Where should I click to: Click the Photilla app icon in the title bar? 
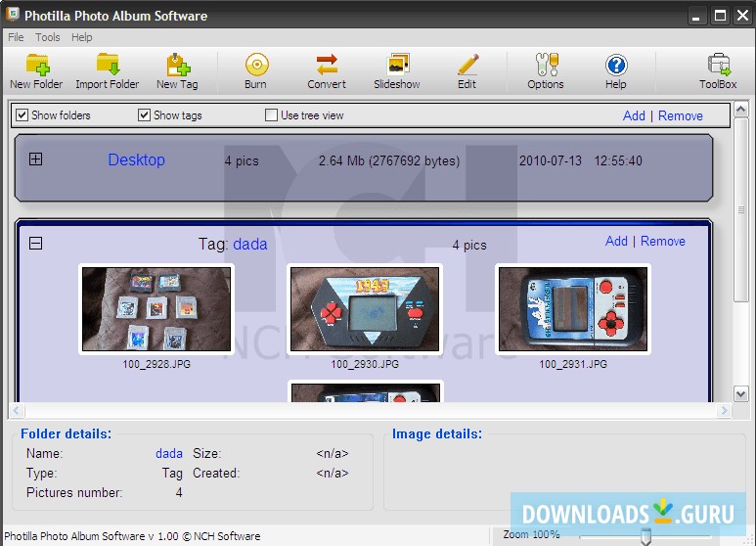(x=12, y=15)
